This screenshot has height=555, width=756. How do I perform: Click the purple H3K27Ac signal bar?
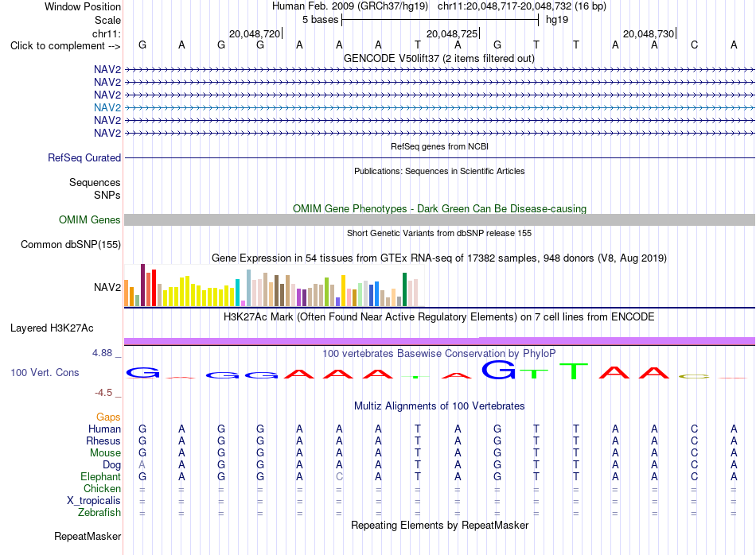pyautogui.click(x=440, y=341)
